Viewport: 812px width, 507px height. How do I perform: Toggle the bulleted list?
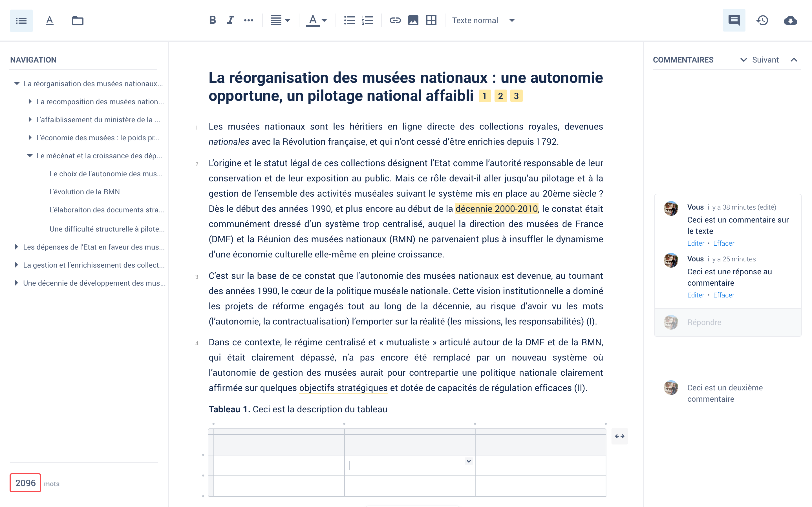click(x=349, y=21)
